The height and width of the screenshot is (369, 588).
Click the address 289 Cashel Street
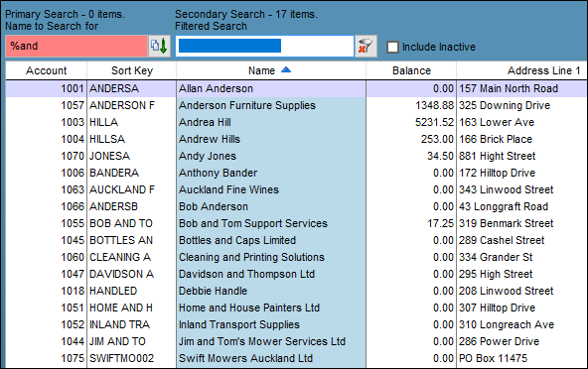(502, 240)
